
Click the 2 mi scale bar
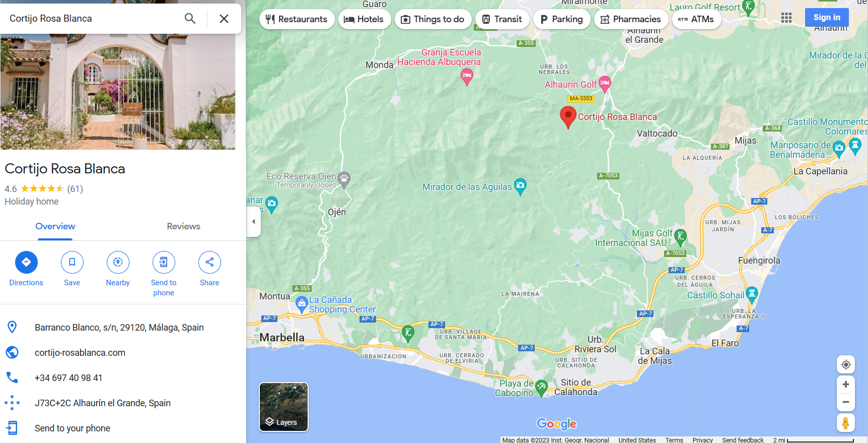click(813, 440)
